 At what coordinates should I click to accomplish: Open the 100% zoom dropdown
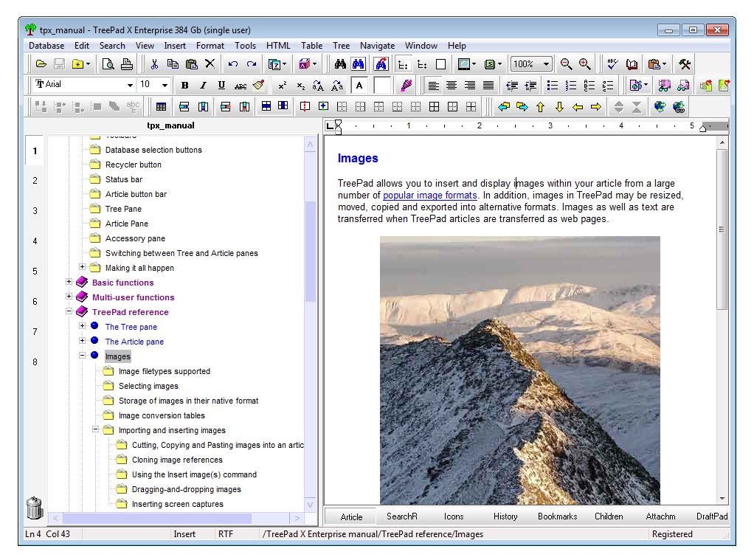[x=546, y=64]
